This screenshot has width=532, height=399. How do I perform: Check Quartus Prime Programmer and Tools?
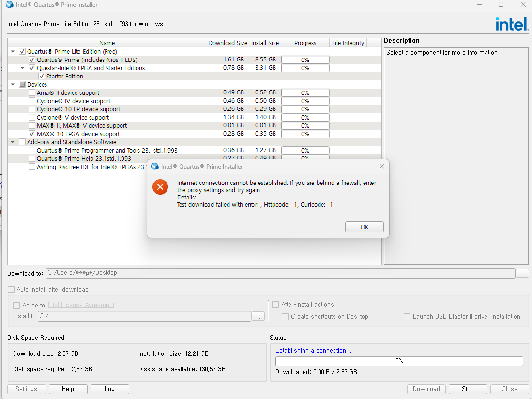(x=32, y=150)
